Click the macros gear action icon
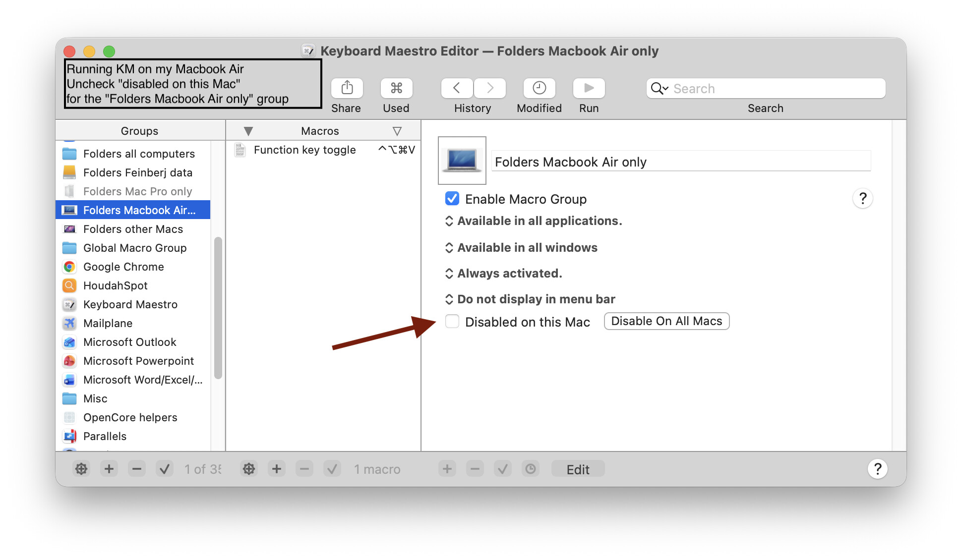 pos(249,469)
